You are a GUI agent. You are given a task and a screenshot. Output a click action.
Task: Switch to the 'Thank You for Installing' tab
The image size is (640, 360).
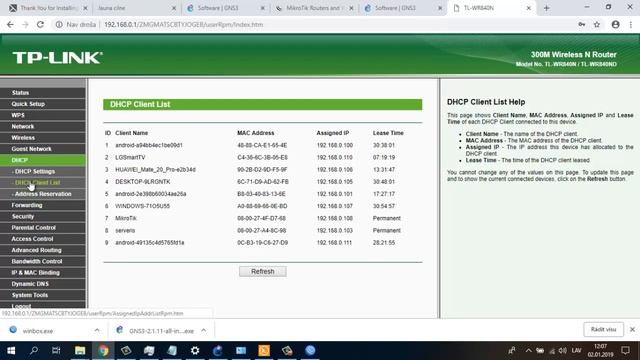[48, 8]
